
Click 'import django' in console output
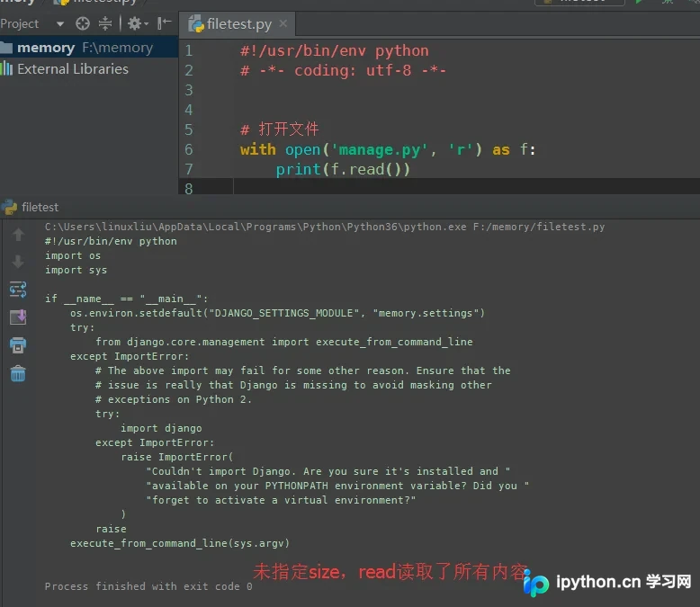[161, 428]
